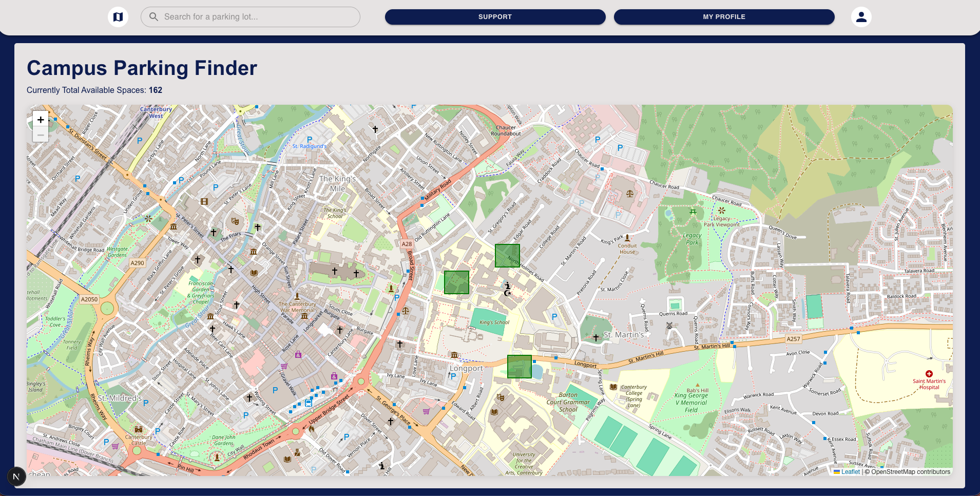Click the Canterbury West station label
This screenshot has width=980, height=496.
pos(156,112)
